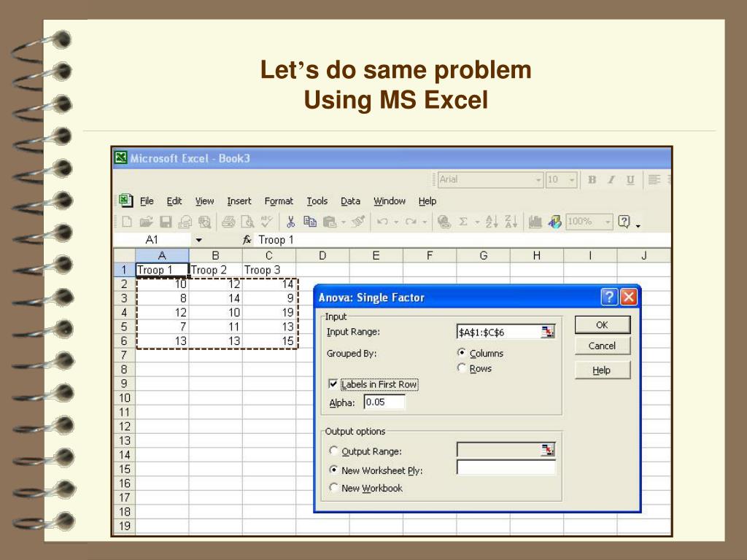Click the Cut scissors icon

coord(290,222)
